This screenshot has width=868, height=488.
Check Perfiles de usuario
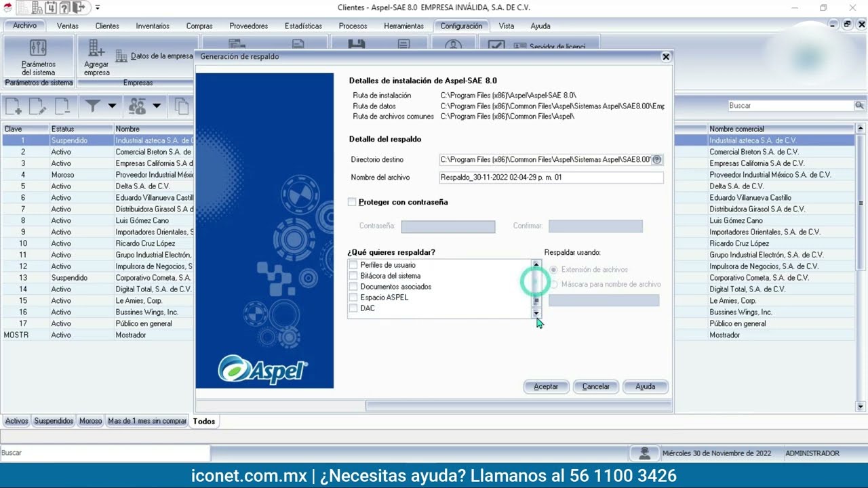coord(353,265)
